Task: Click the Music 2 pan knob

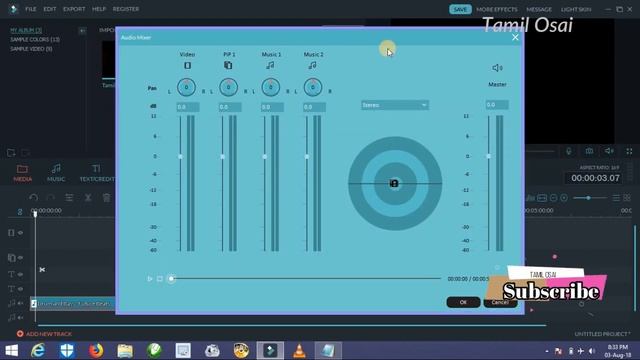Action: [x=313, y=87]
